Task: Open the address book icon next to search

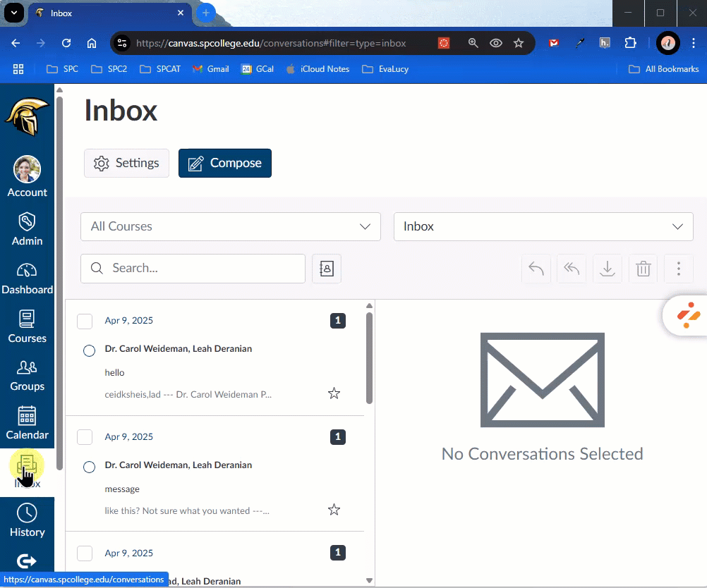Action: [327, 269]
